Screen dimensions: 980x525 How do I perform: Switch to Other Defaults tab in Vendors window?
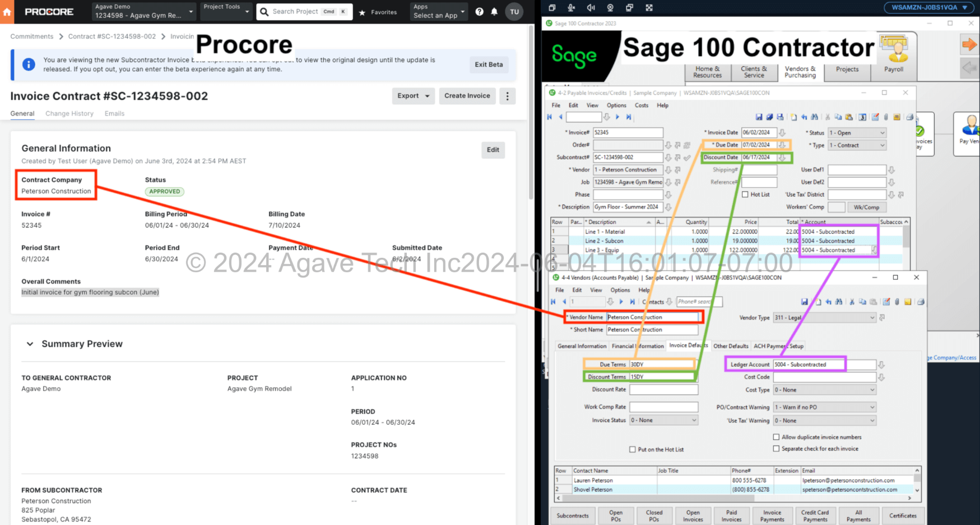[731, 346]
